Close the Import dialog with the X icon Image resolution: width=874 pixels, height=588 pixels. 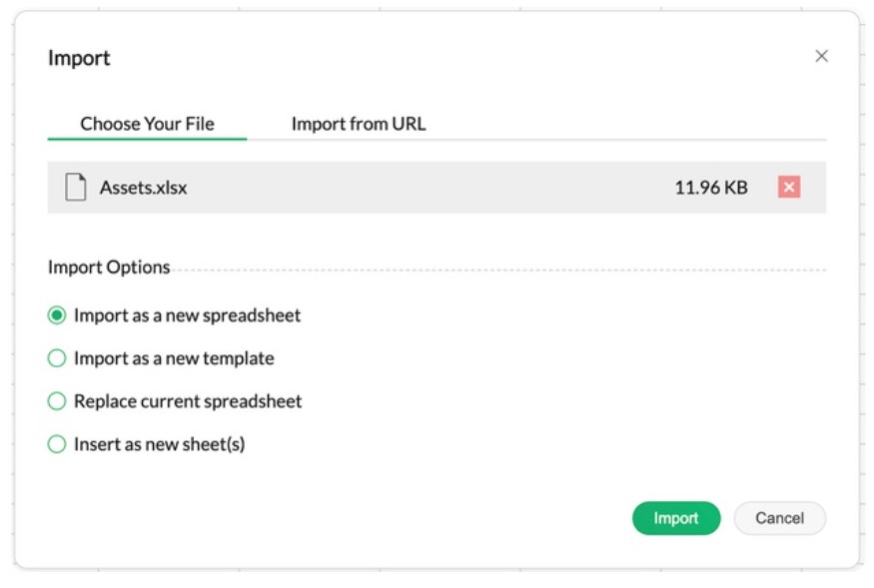point(821,57)
